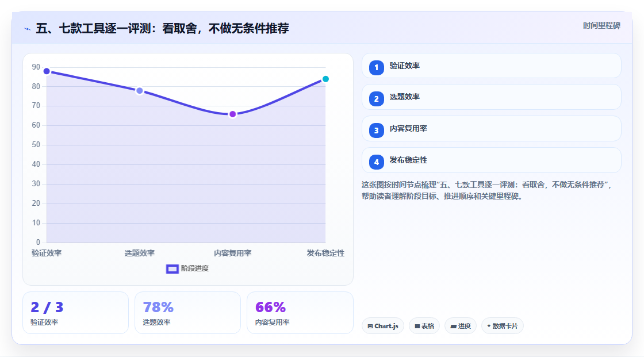The image size is (644, 357).
Task: Select the purple 内容复用率 data point
Action: (x=232, y=114)
